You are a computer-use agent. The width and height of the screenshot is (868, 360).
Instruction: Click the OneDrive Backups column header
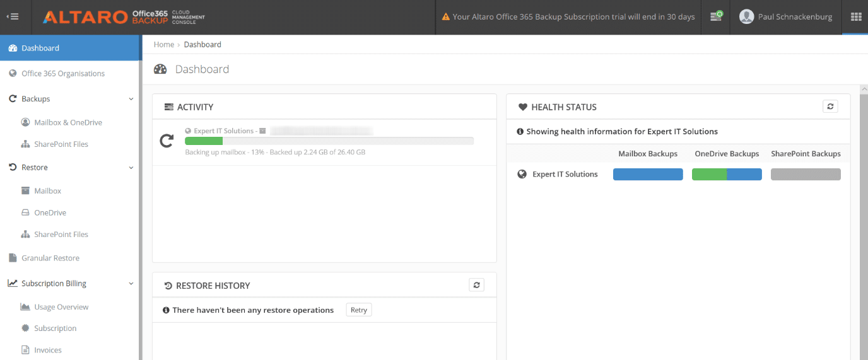727,154
